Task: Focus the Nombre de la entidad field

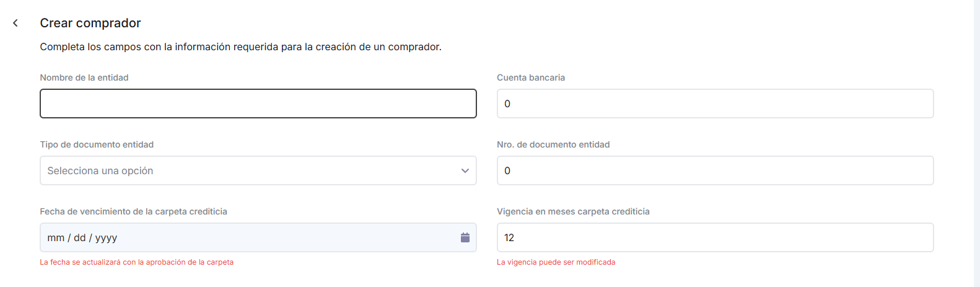Action: click(x=258, y=104)
